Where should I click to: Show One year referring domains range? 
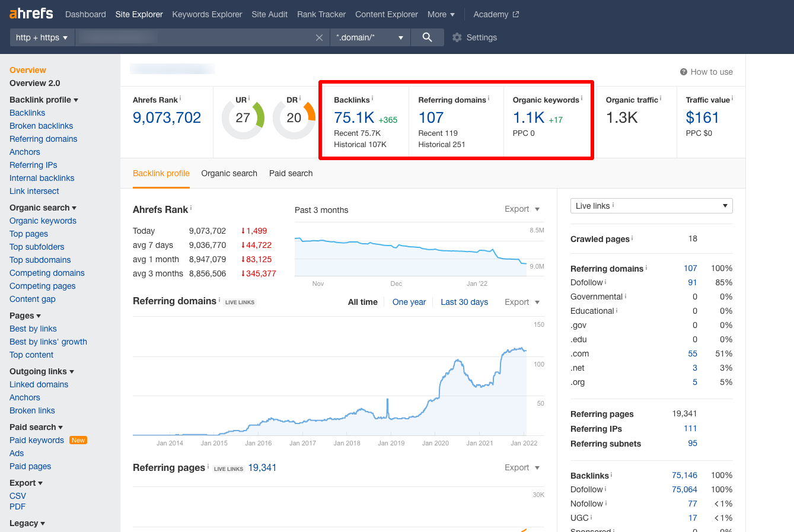point(409,302)
